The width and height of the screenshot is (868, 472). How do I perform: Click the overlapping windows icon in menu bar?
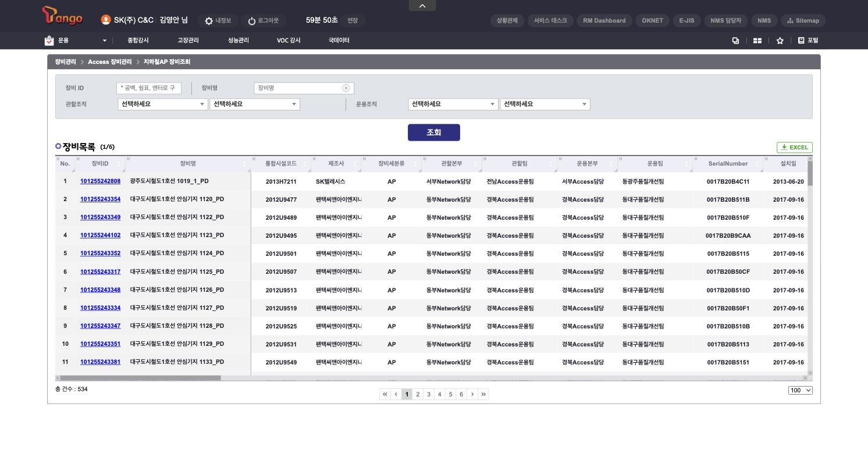[735, 41]
